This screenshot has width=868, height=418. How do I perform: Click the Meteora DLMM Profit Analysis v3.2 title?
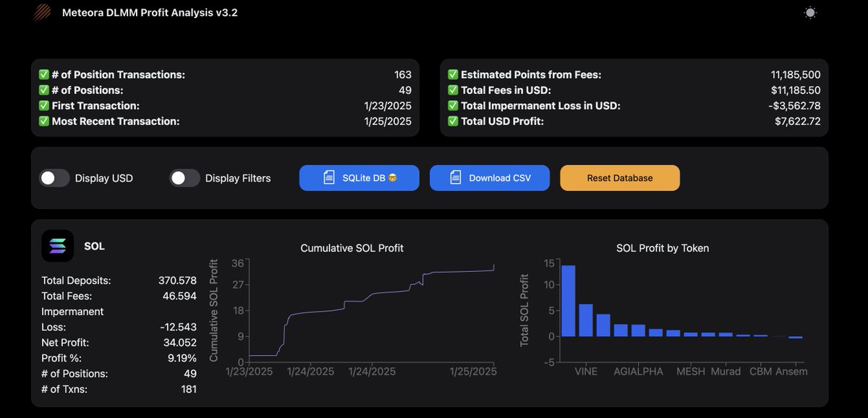[150, 12]
